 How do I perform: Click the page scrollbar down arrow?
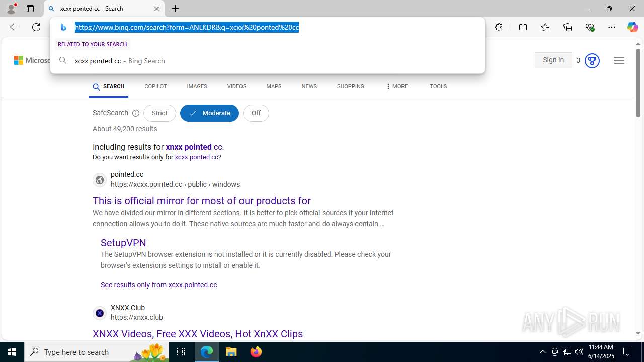pyautogui.click(x=638, y=333)
